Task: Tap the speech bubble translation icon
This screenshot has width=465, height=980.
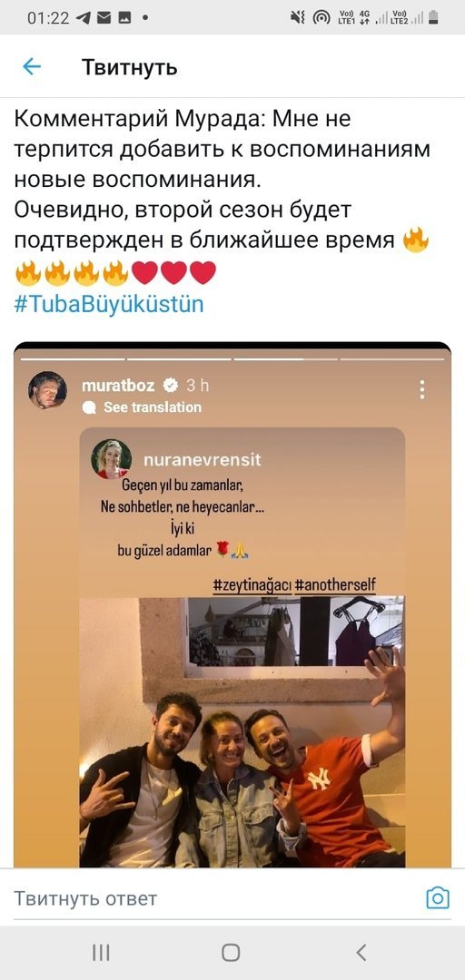Action: [x=90, y=407]
